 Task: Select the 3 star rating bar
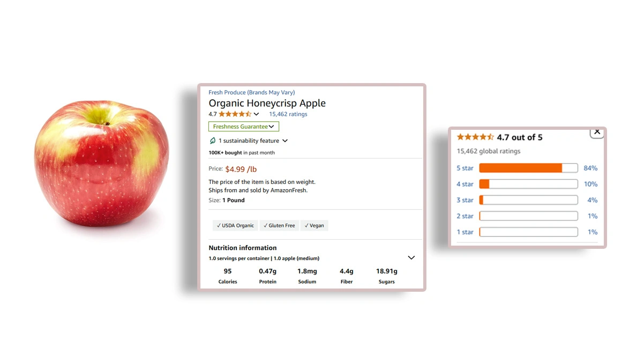(528, 200)
